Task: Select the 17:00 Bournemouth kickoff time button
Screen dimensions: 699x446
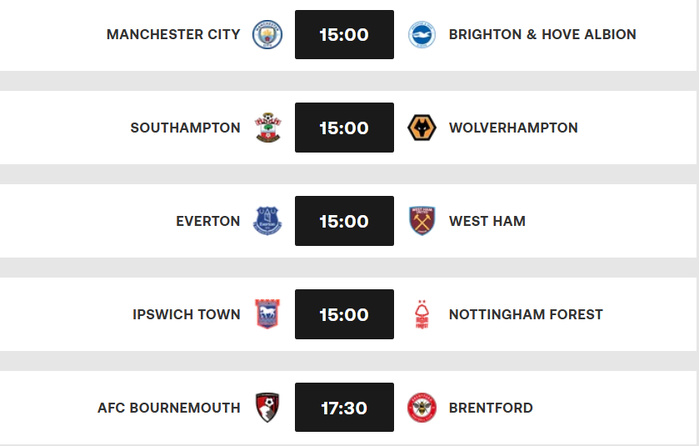Action: point(344,408)
